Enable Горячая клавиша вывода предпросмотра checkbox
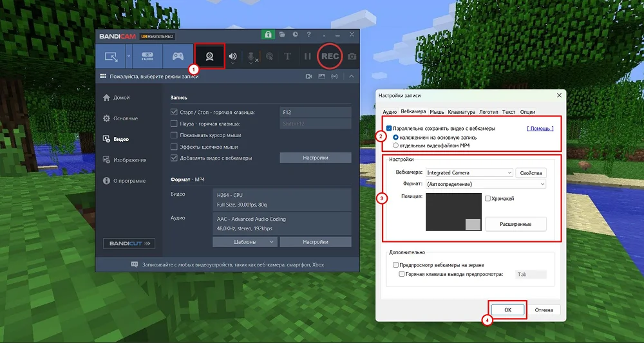The image size is (644, 343). [x=402, y=274]
